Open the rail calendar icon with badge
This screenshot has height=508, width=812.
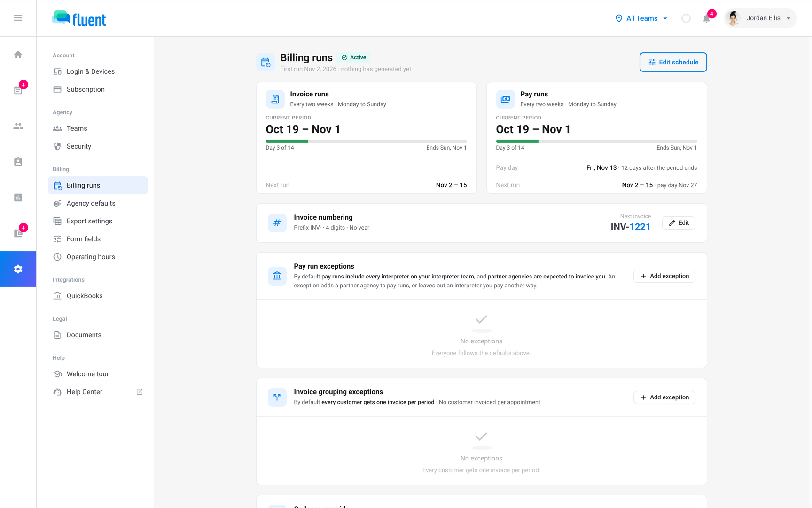[18, 90]
